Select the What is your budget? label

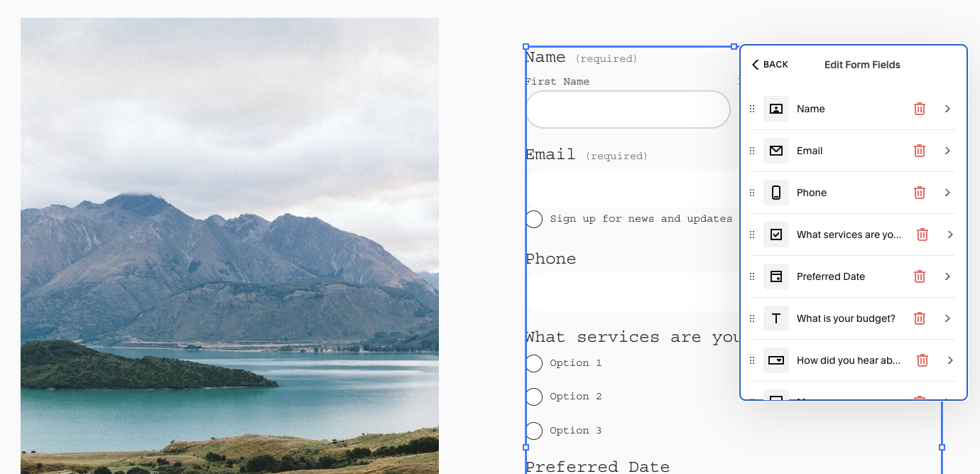click(846, 318)
